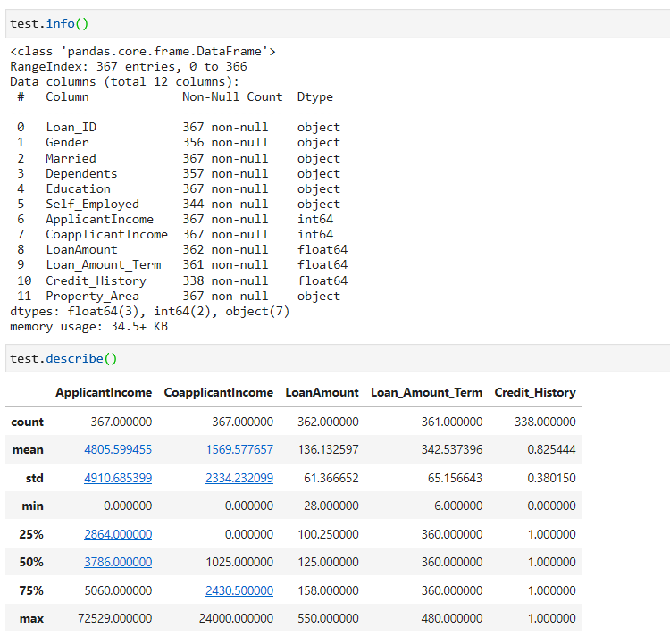The height and width of the screenshot is (644, 670).
Task: Open the CoapplicantIncome std link 2334.232099
Action: pyautogui.click(x=239, y=478)
